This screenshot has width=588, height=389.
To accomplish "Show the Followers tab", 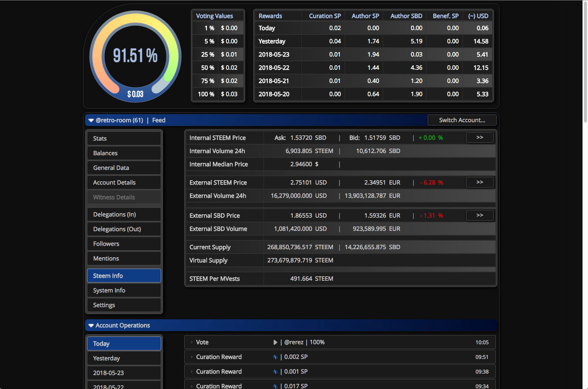I will pos(124,244).
